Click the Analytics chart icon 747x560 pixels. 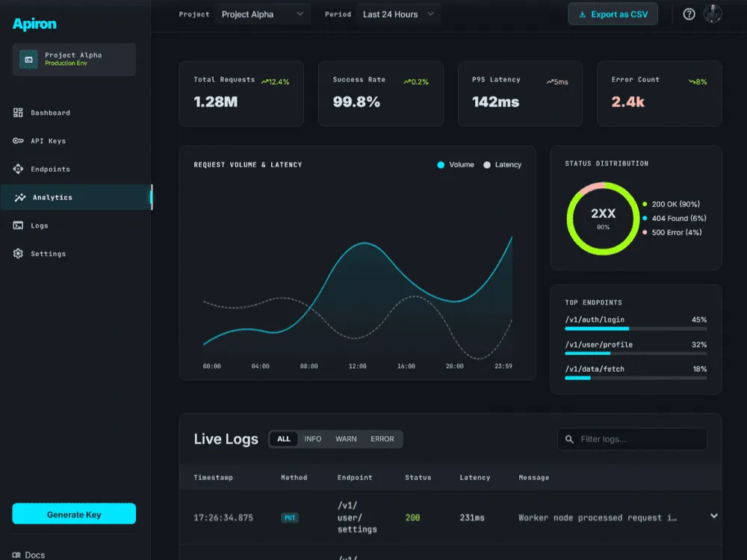[x=20, y=197]
